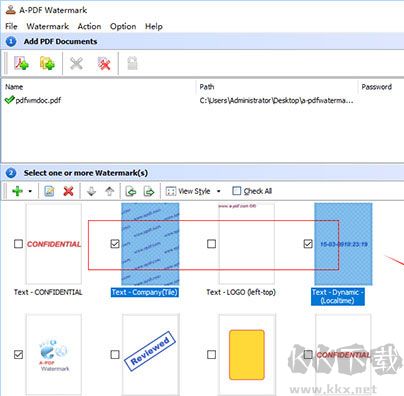Uncheck the Text - Company(Tile) watermark checkbox
The image size is (404, 396).
[115, 244]
